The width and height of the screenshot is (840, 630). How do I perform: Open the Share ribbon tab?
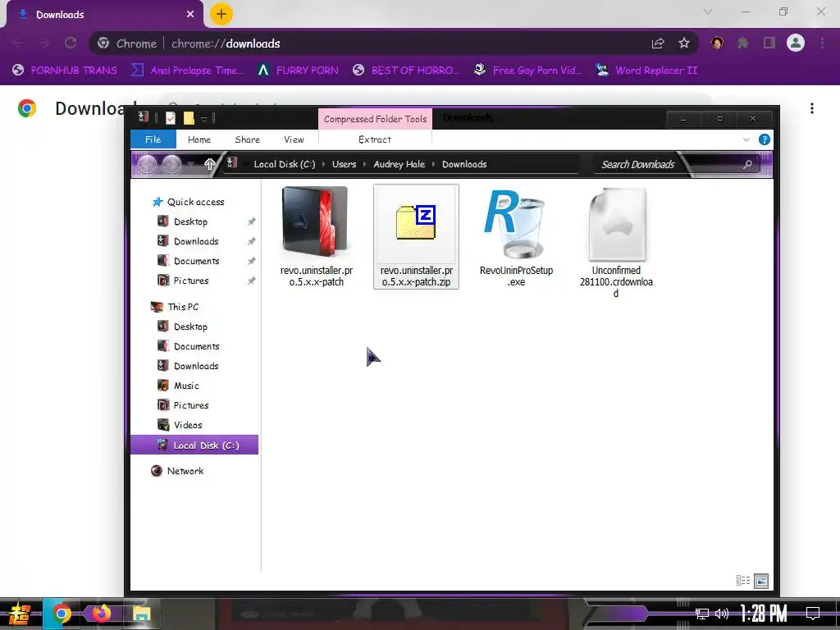(x=248, y=139)
